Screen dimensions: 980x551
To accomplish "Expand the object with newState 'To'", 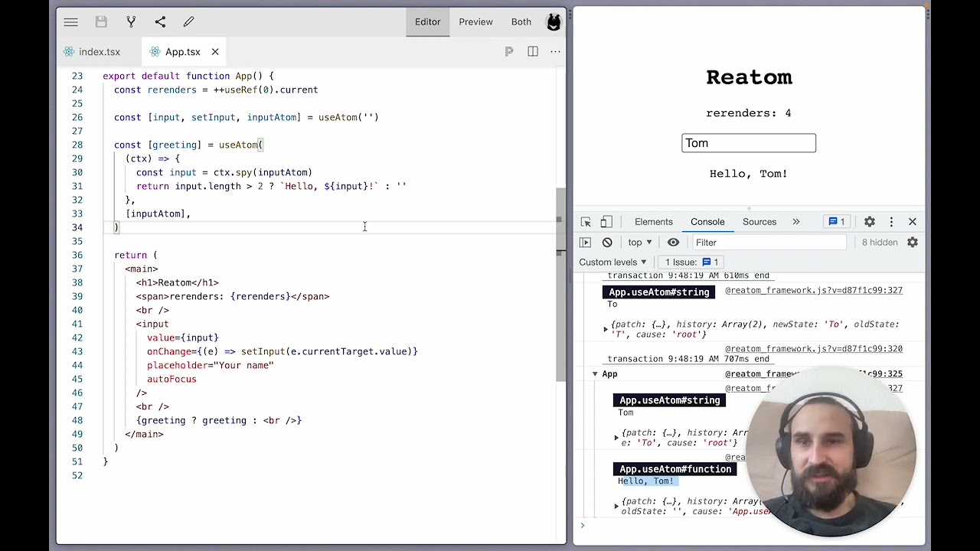I will click(606, 329).
